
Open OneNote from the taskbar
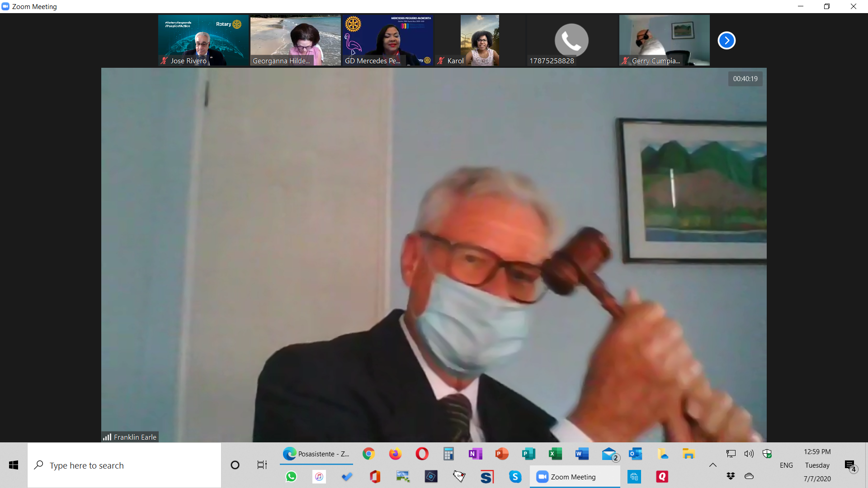click(475, 454)
